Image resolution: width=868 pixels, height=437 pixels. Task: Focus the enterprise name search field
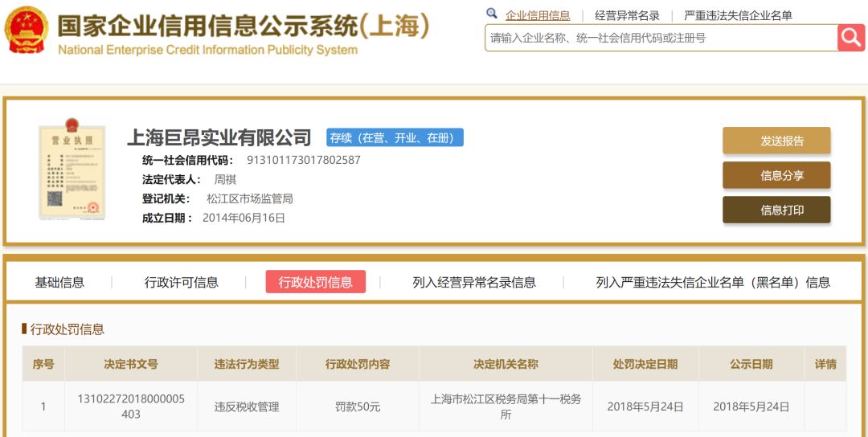661,38
